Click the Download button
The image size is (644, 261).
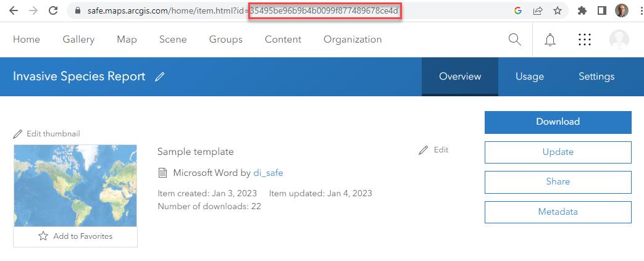coord(558,122)
